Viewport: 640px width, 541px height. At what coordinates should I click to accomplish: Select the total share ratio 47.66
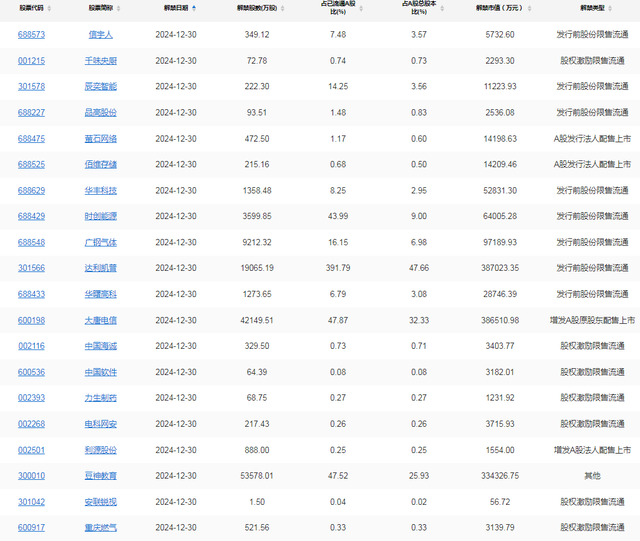click(419, 268)
